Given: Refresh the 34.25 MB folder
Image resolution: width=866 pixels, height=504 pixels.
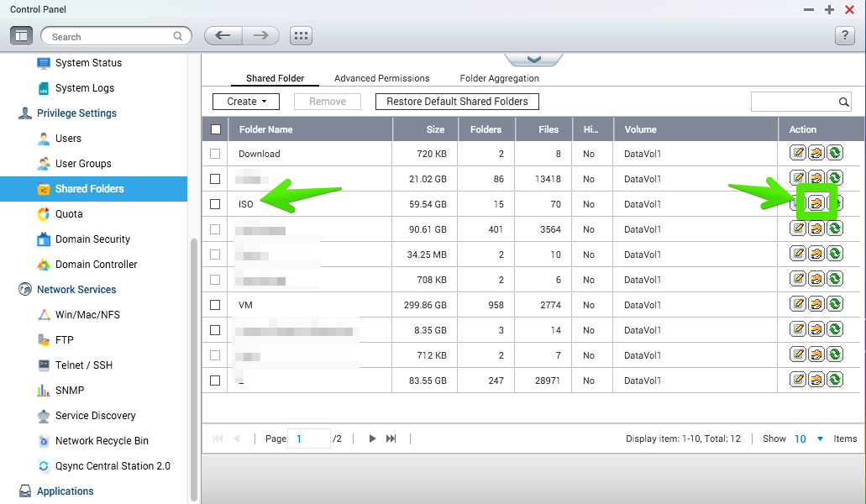Looking at the screenshot, I should pos(835,254).
